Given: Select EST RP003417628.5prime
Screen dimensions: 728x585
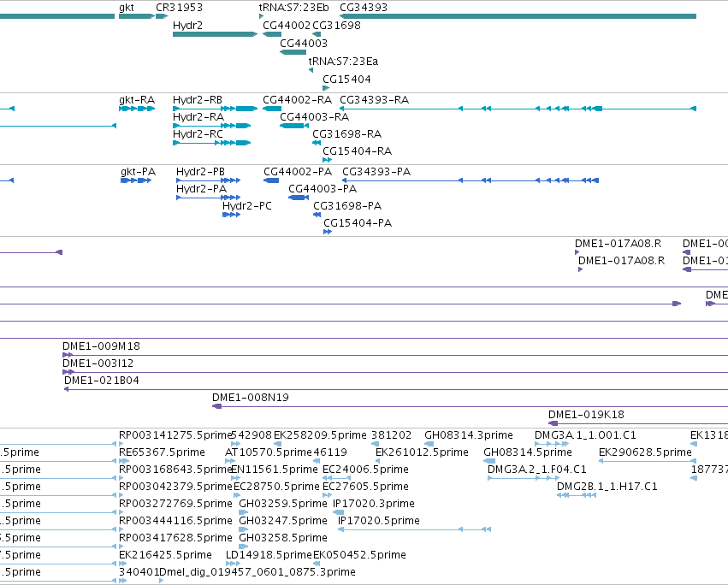Looking at the screenshot, I should 175,539.
